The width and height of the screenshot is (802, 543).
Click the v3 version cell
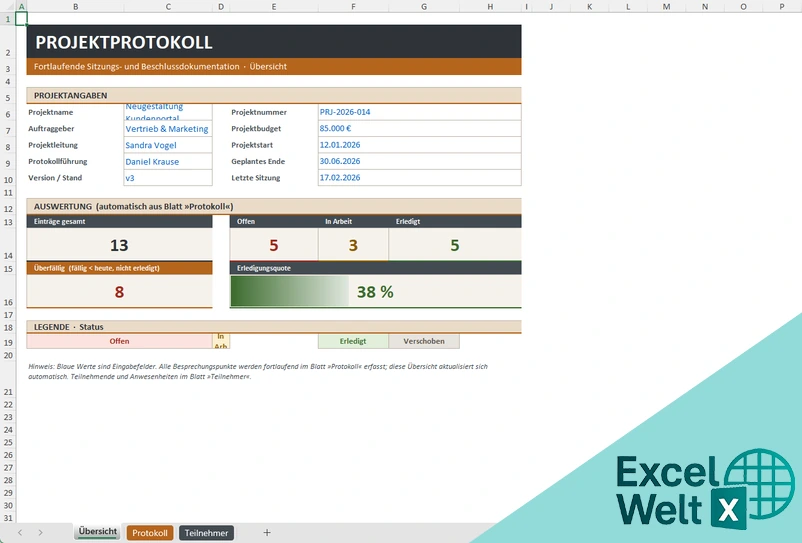point(168,178)
